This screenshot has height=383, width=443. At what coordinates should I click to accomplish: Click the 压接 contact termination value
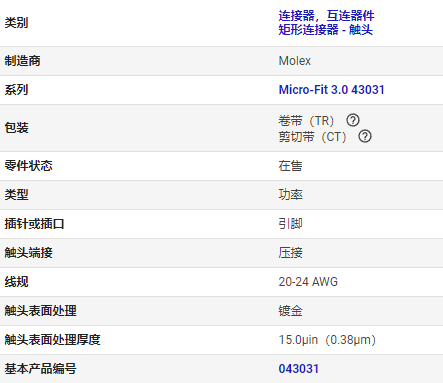point(290,253)
